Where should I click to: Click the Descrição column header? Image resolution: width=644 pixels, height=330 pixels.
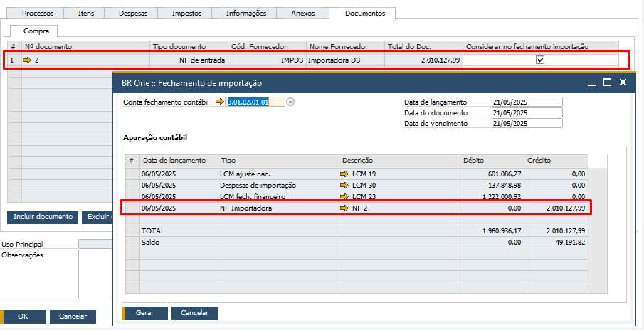399,161
